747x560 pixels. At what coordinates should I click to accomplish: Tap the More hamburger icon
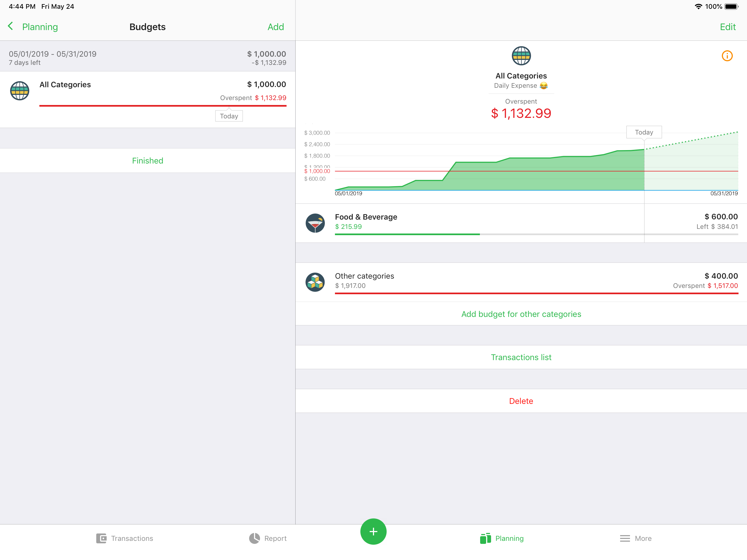click(x=625, y=538)
